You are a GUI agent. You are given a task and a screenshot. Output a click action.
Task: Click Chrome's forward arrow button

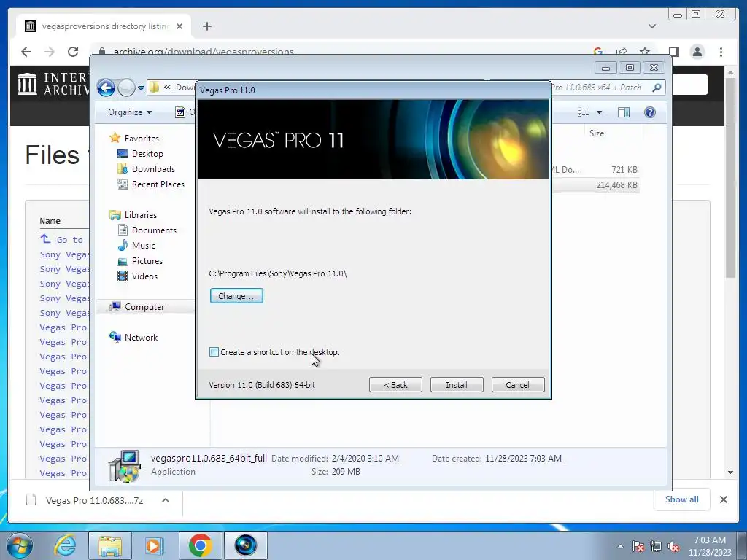point(50,52)
